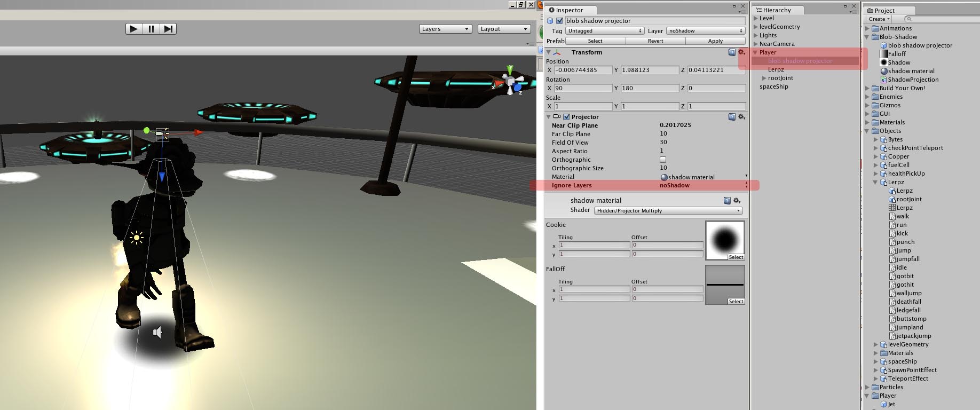Enable the Orthographic checkbox
The image size is (980, 410).
pos(663,160)
